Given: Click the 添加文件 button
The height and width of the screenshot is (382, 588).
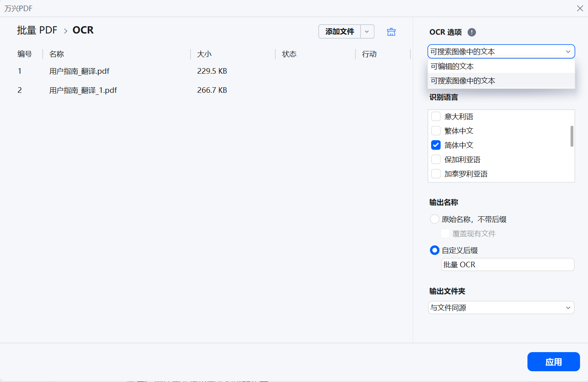Looking at the screenshot, I should click(339, 31).
